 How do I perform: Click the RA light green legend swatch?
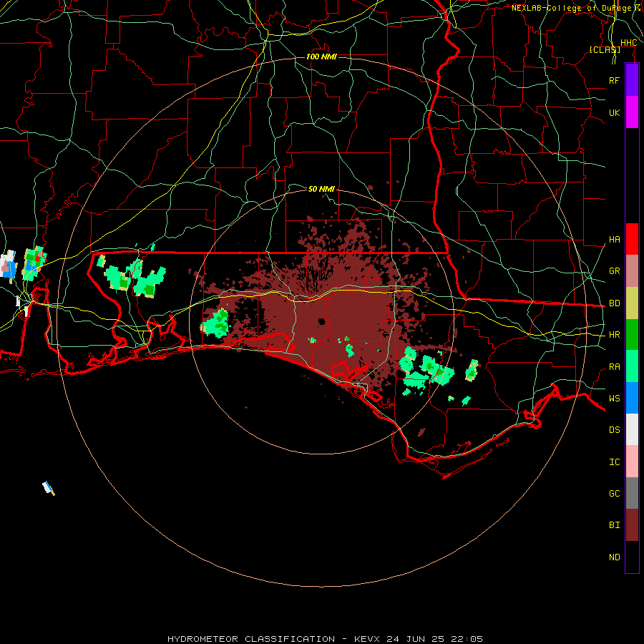632,366
